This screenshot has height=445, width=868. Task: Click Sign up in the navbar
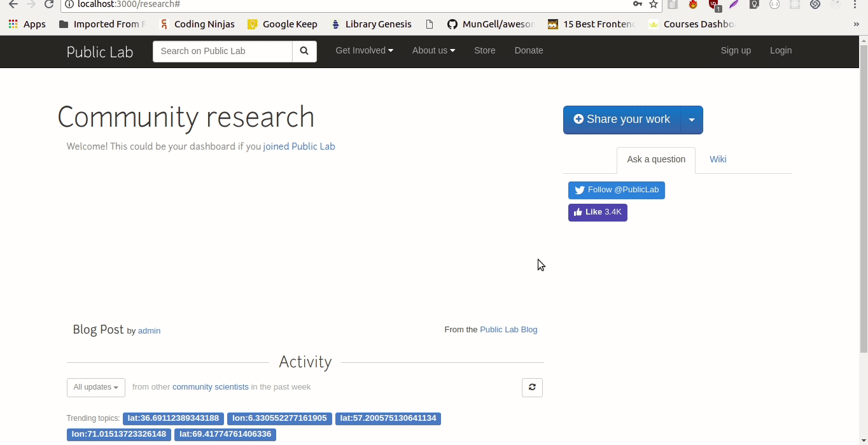click(x=736, y=50)
